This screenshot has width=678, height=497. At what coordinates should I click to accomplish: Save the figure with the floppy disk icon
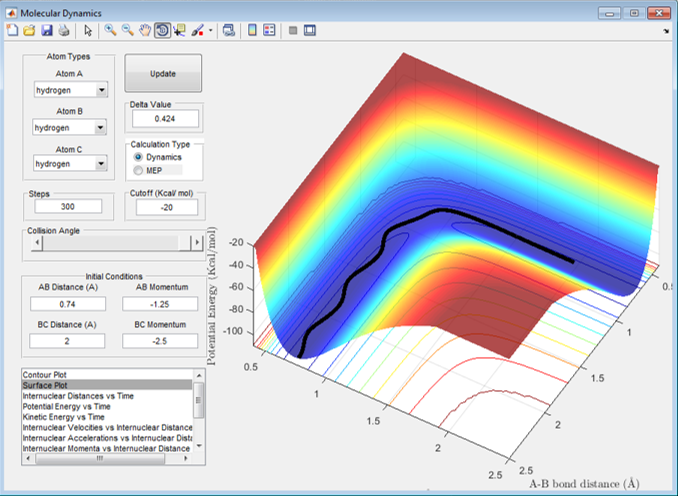(x=46, y=31)
